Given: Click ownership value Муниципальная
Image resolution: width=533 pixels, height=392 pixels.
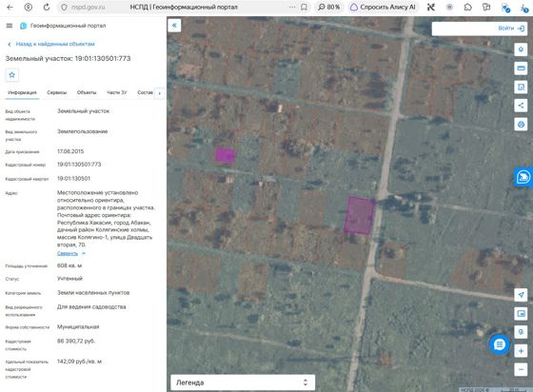Looking at the screenshot, I should [x=78, y=326].
